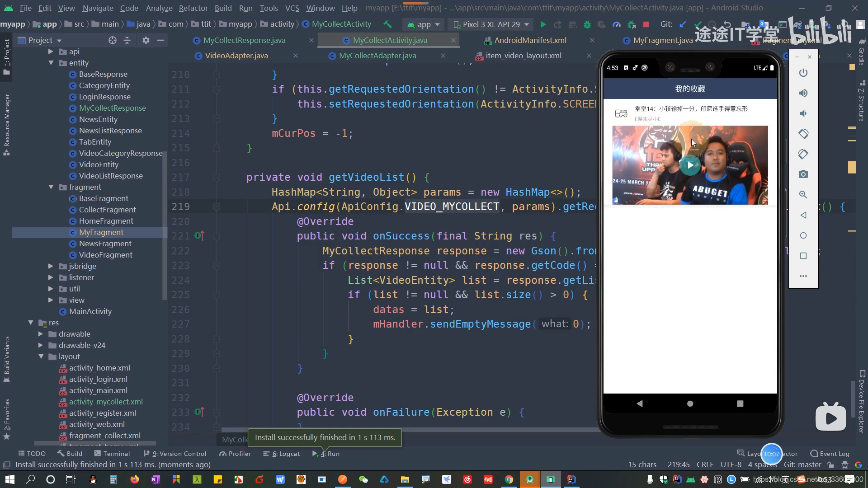Expand the drawable folder
Screen dimensions: 868x488
(x=41, y=334)
